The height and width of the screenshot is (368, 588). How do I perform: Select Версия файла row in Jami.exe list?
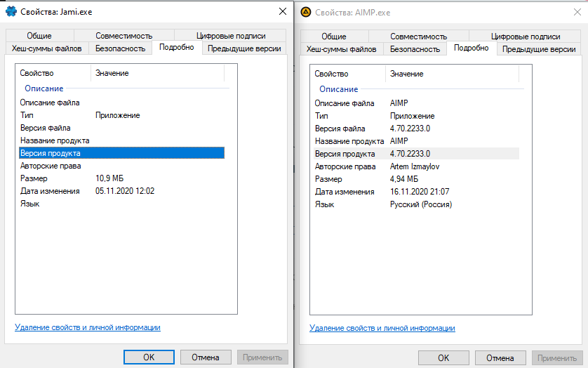[x=121, y=128]
